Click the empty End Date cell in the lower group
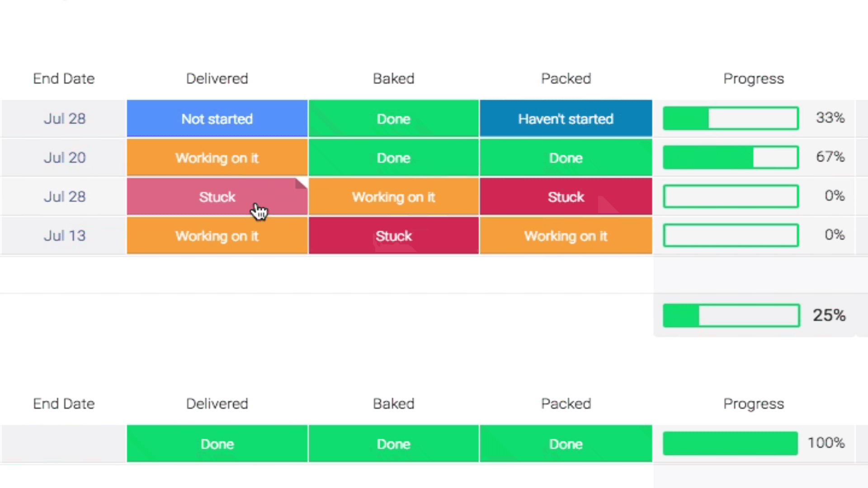 point(64,443)
